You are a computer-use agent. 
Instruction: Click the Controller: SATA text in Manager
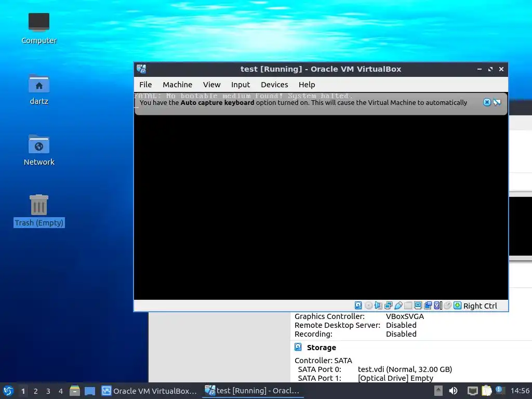323,361
